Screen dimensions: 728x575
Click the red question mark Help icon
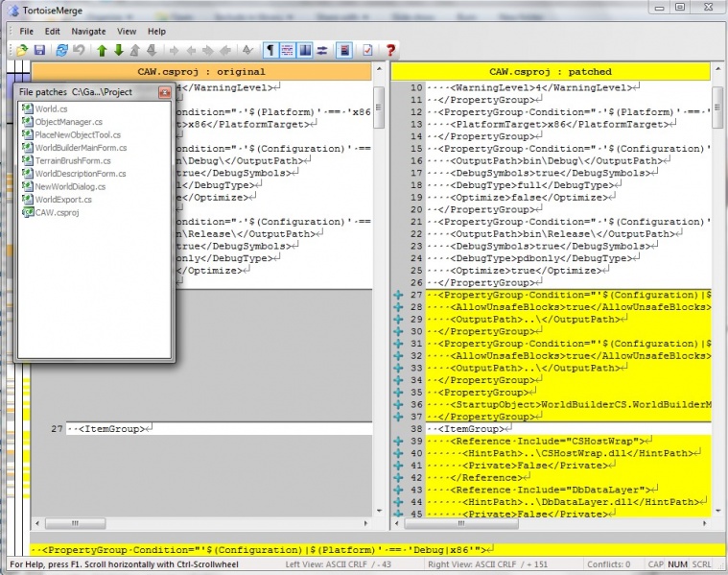(x=390, y=50)
